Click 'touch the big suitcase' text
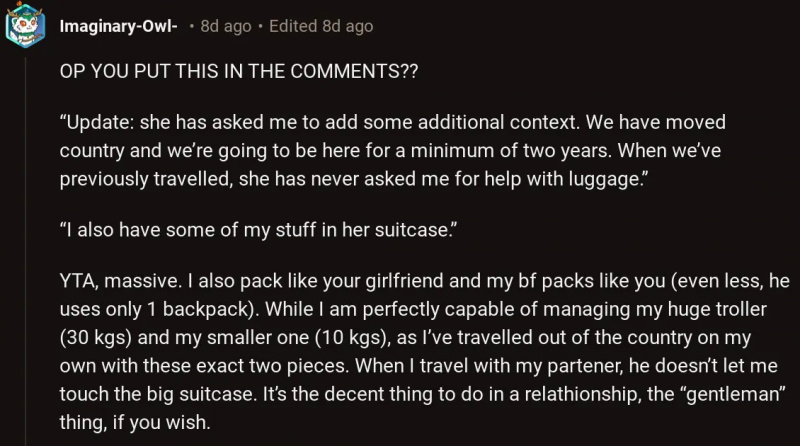Screen dimensions: 800x446 [158, 394]
